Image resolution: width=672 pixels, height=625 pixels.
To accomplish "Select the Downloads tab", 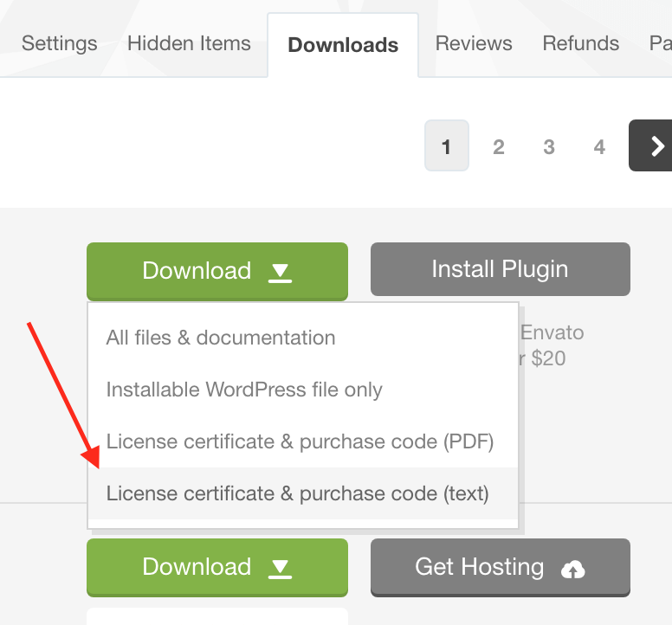I will [x=343, y=45].
